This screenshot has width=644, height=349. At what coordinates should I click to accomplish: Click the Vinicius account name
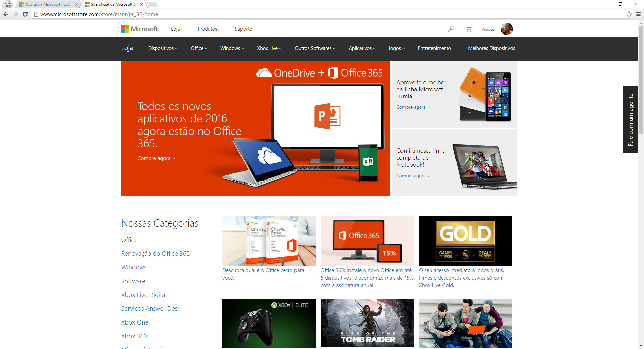pyautogui.click(x=488, y=29)
